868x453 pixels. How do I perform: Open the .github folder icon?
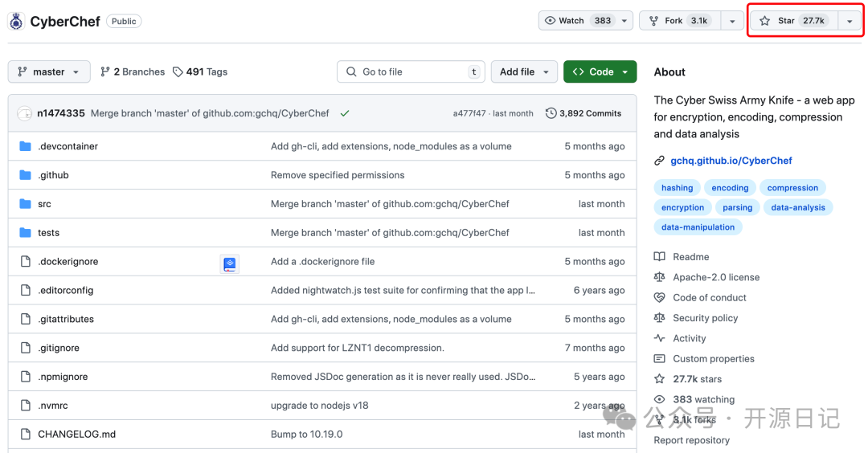[x=25, y=175]
